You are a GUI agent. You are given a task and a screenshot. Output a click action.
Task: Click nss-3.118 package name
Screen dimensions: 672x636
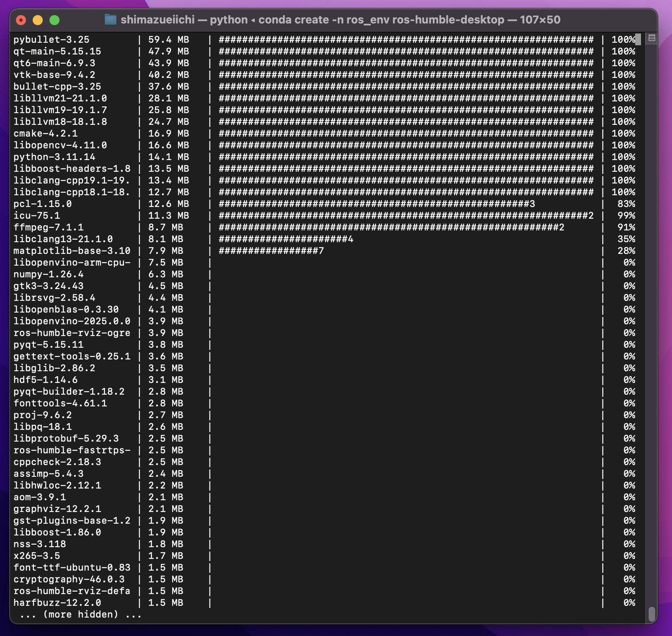[39, 544]
